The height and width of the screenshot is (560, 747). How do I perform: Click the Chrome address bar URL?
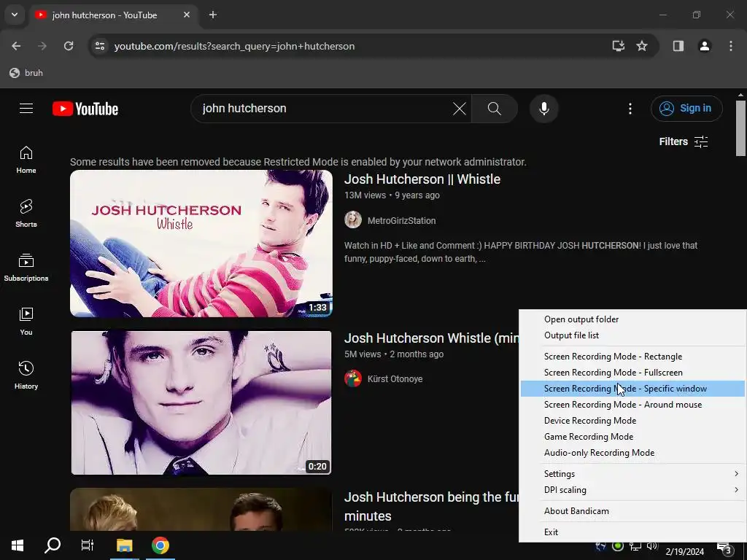coord(234,46)
